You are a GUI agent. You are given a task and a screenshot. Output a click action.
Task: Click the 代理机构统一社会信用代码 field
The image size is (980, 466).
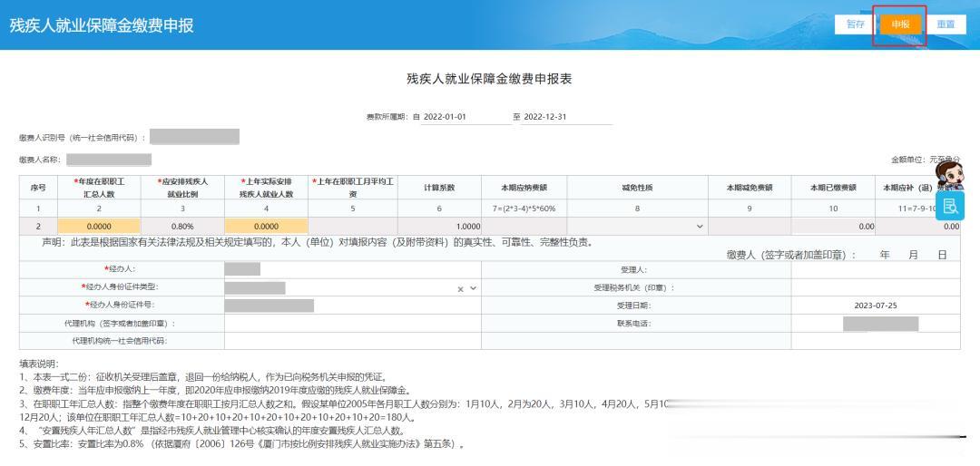[352, 341]
